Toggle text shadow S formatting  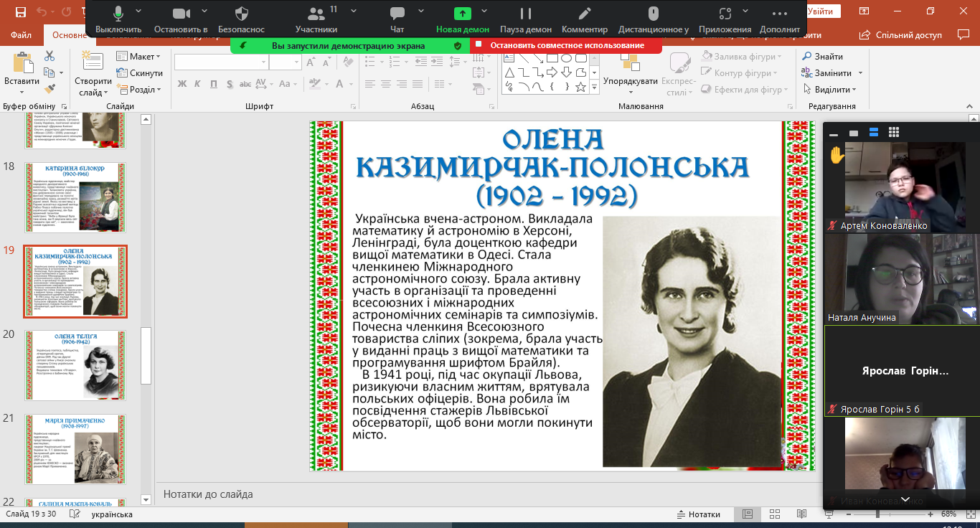point(230,84)
